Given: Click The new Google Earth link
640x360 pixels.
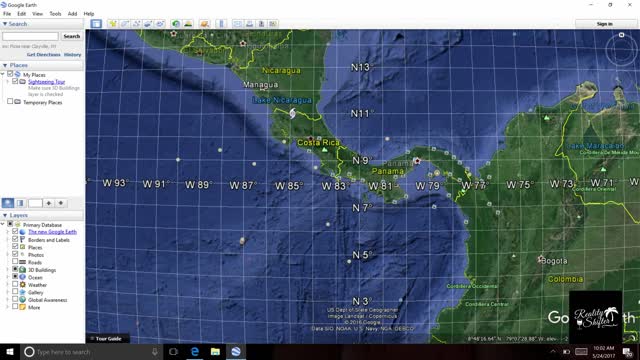Looking at the screenshot, I should click(x=52, y=232).
